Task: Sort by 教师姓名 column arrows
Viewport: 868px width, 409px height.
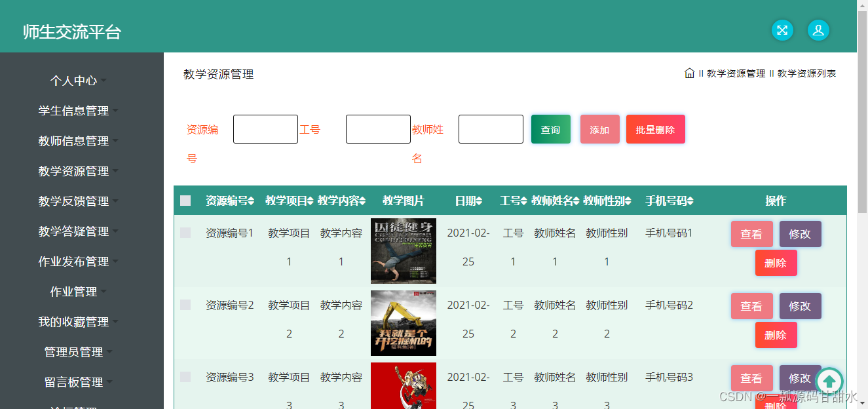Action: pyautogui.click(x=576, y=201)
